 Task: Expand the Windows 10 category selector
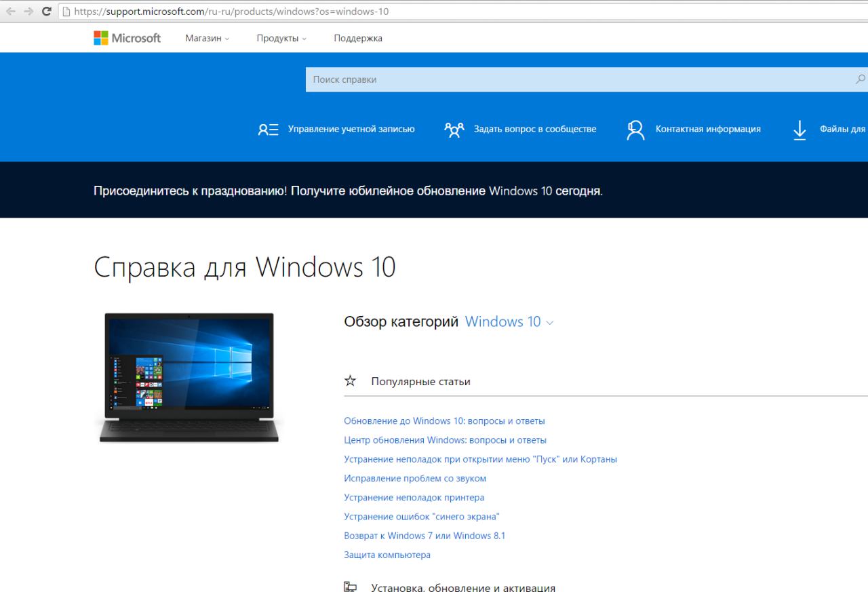coord(509,321)
